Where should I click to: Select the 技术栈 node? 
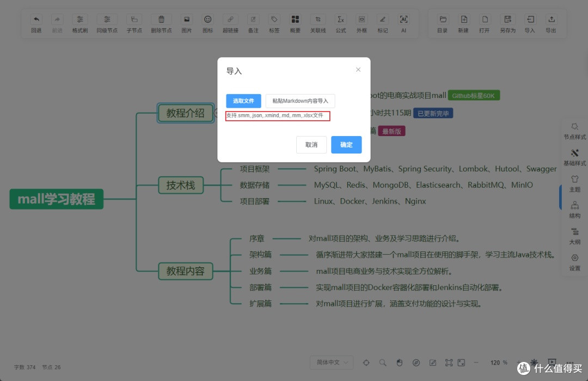coord(181,185)
